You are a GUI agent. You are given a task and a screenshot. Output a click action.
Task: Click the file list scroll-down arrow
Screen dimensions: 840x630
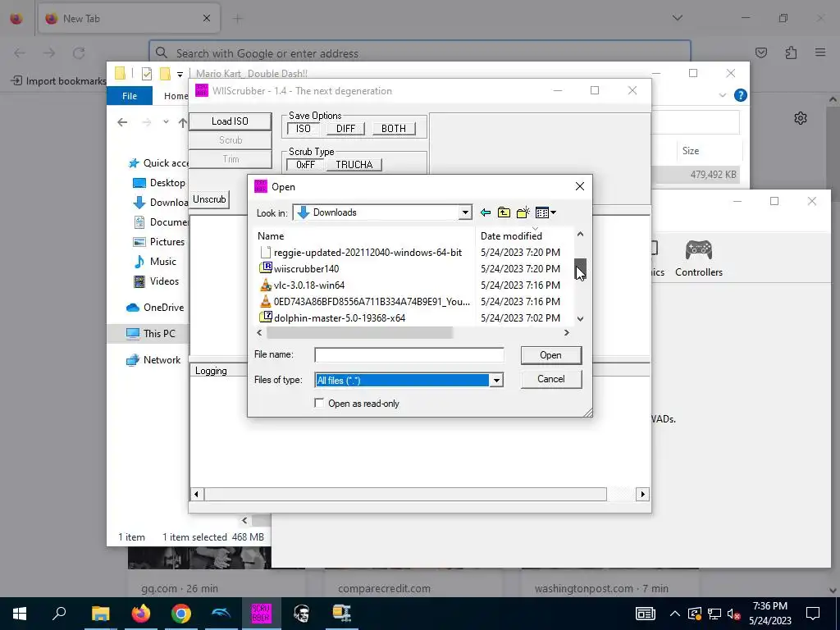[580, 319]
